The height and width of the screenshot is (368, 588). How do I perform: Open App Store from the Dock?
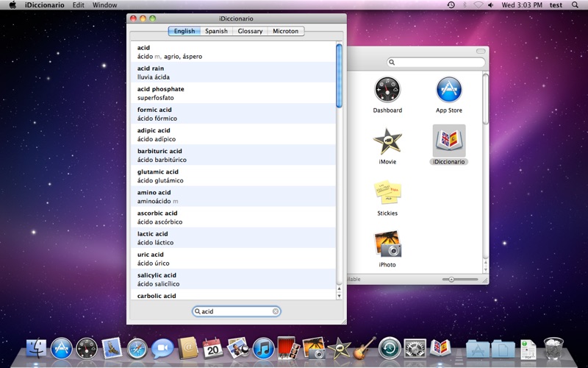[x=61, y=348]
